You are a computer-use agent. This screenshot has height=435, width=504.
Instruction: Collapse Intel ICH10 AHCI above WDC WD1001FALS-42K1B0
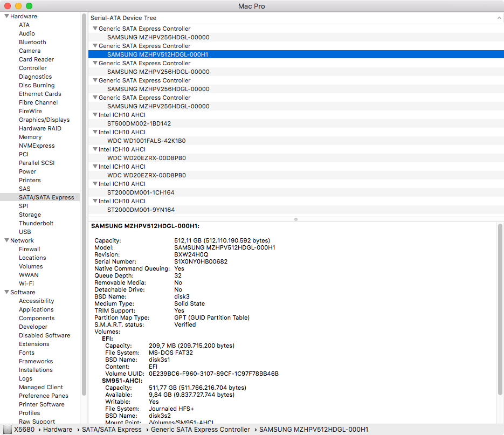[x=95, y=132]
